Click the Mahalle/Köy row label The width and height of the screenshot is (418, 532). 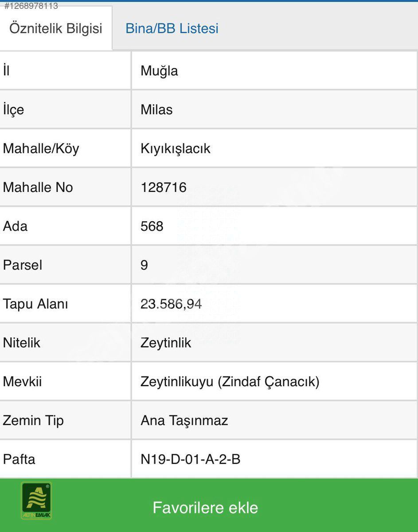pos(41,149)
